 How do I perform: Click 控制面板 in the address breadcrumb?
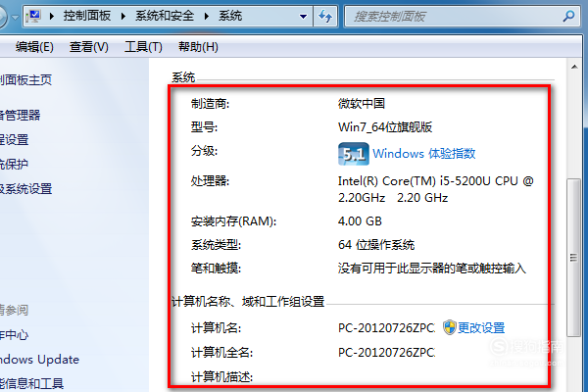pos(87,16)
